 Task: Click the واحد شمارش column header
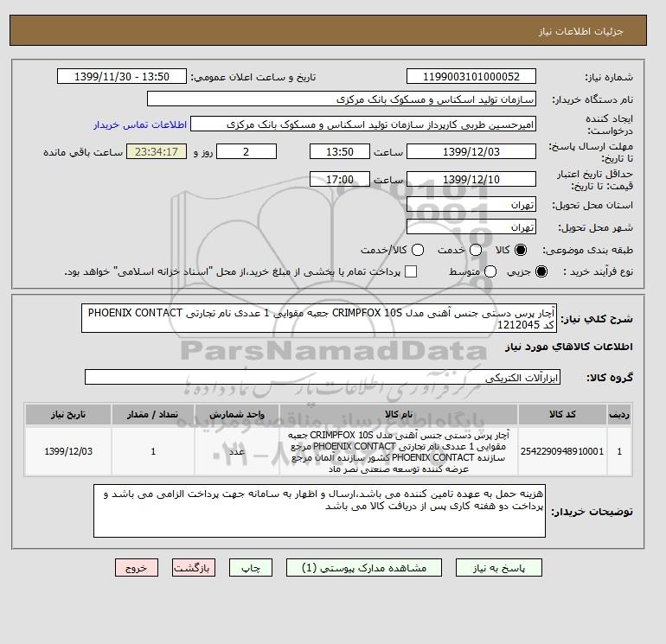coord(237,414)
